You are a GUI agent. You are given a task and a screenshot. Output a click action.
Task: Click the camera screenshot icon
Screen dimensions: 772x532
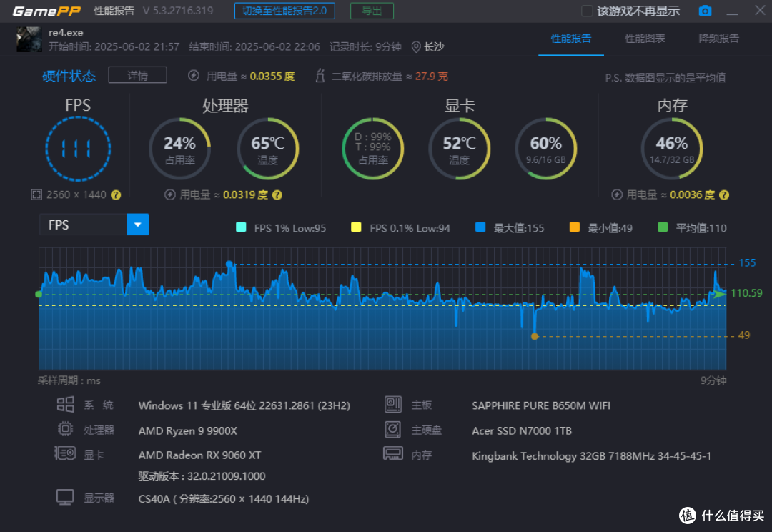click(x=705, y=11)
